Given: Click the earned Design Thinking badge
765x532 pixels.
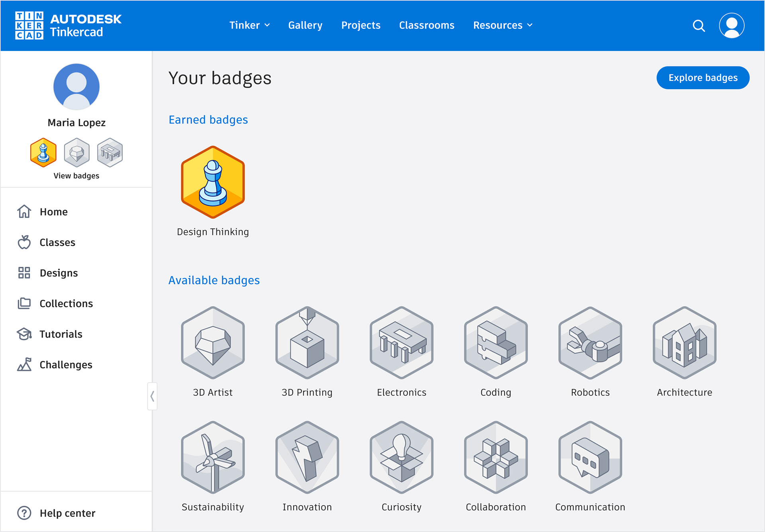Looking at the screenshot, I should click(213, 182).
